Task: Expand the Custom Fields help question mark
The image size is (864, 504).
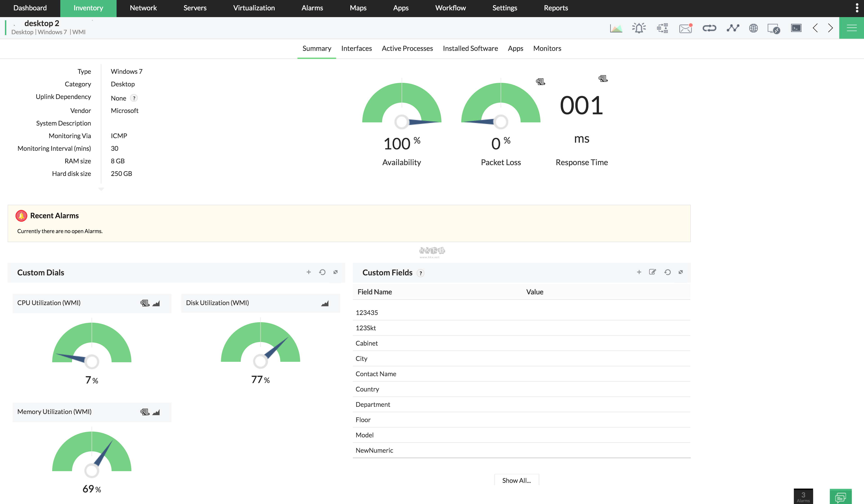Action: tap(420, 272)
